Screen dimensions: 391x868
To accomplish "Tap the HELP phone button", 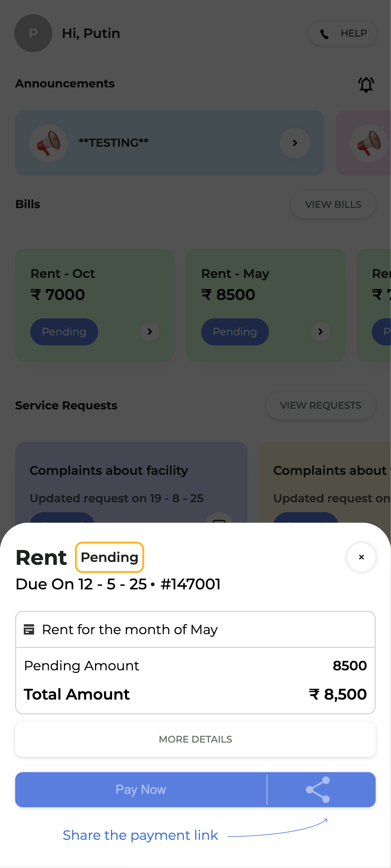I will point(343,34).
